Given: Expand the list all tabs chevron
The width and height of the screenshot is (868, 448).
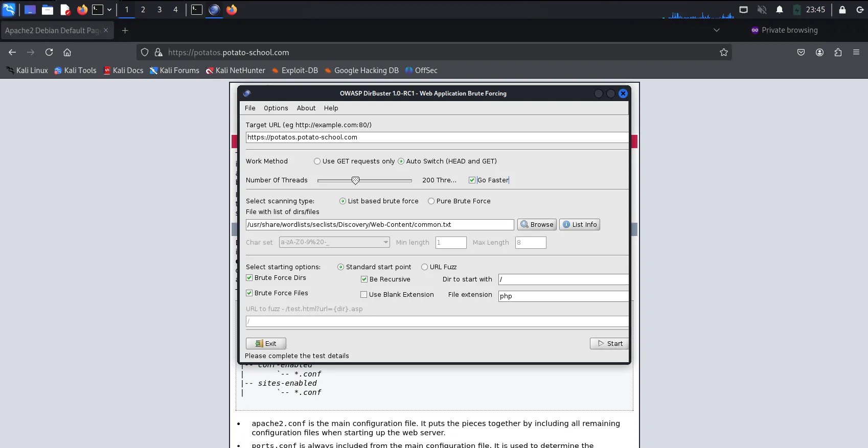Looking at the screenshot, I should pos(717,30).
